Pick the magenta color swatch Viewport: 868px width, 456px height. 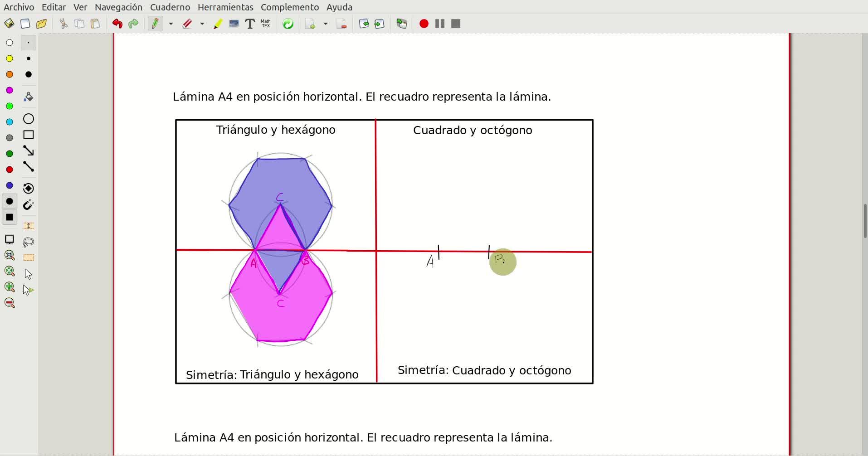[x=10, y=90]
